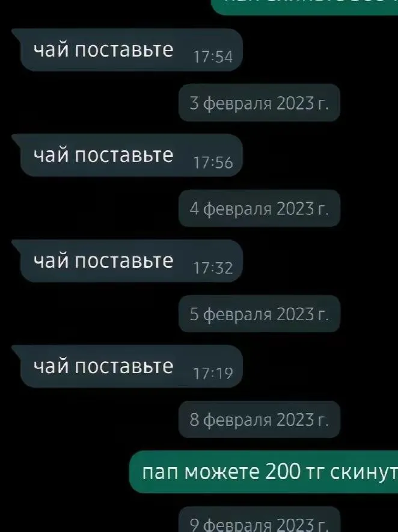
Task: Select the 'чай поставьте' text sent at 17:19
Action: click(103, 367)
